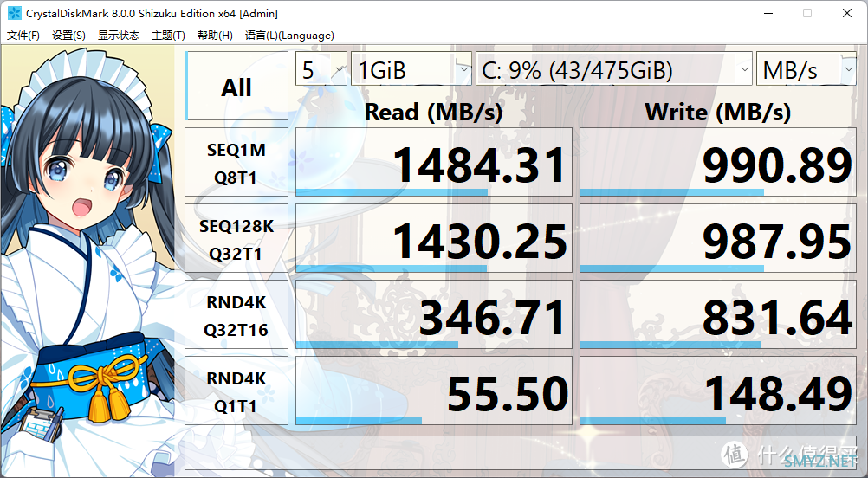
Task: Run the SEQ128K Q32T1 test
Action: [x=236, y=238]
